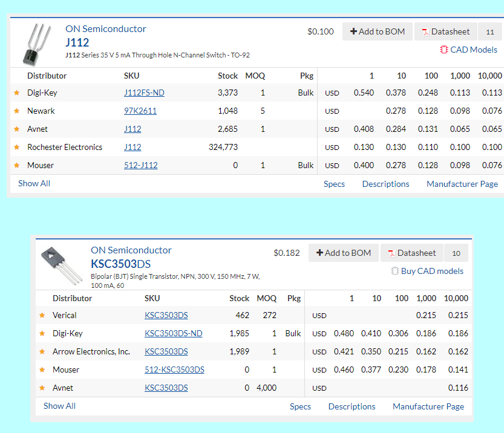This screenshot has height=433, width=504.
Task: Open Descriptions tab for J112
Action: pos(386,184)
